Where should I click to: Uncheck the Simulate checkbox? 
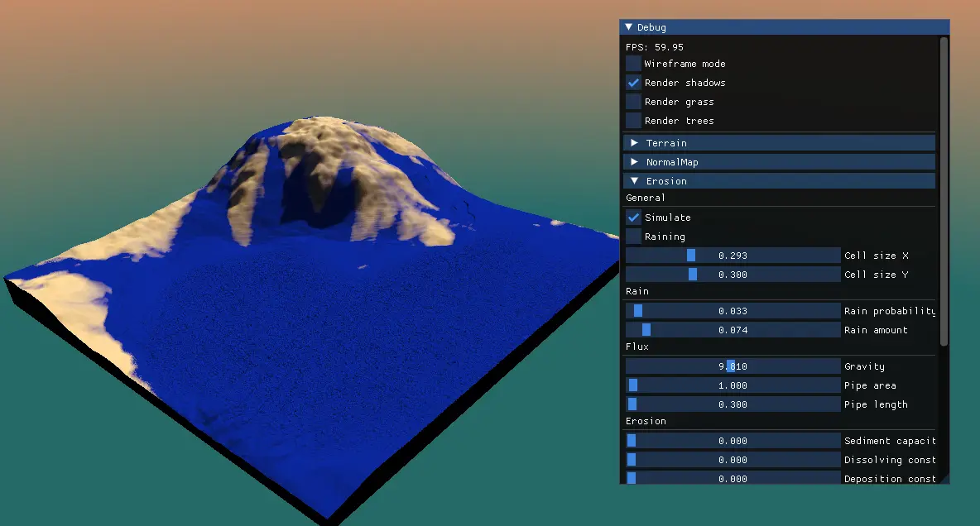[633, 218]
